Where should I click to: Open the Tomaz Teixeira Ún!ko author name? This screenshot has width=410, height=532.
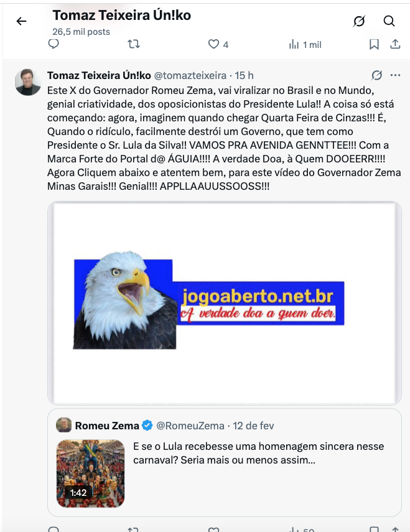click(99, 75)
